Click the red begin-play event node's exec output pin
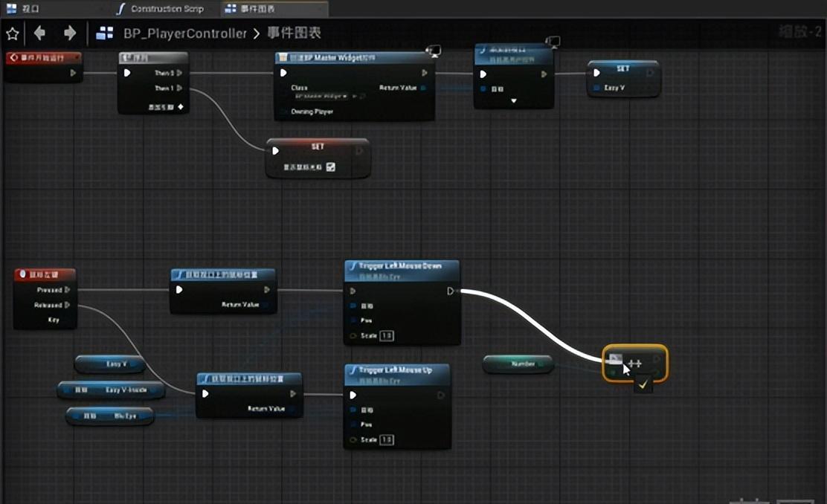827x504 pixels. pyautogui.click(x=74, y=73)
